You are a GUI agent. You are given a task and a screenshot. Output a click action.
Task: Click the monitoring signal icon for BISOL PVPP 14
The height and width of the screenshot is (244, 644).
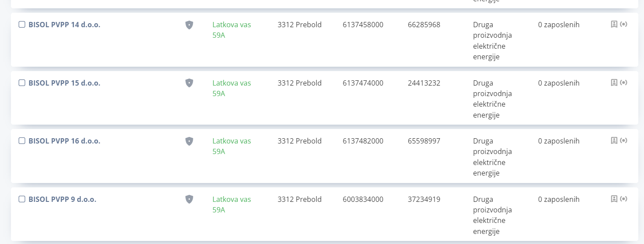click(x=624, y=24)
